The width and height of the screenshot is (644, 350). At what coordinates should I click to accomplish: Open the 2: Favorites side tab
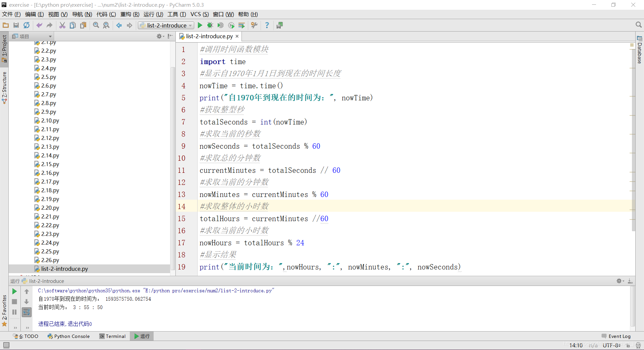pos(4,310)
